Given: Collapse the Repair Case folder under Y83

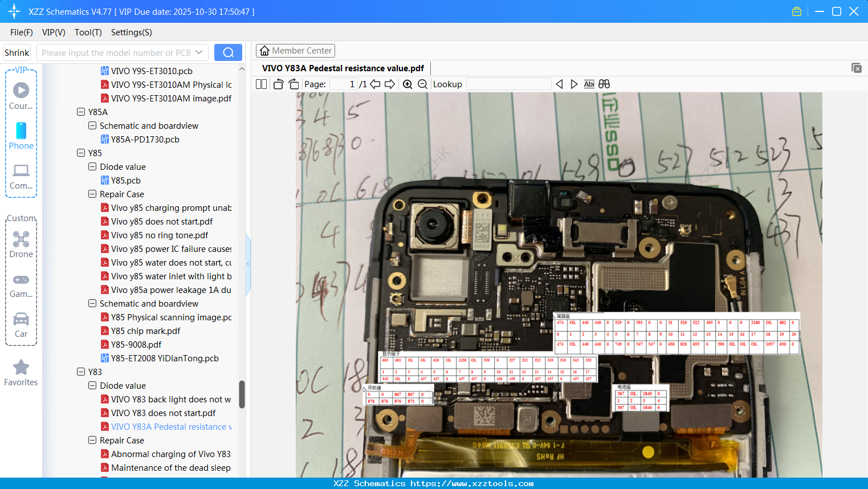Looking at the screenshot, I should (x=92, y=441).
